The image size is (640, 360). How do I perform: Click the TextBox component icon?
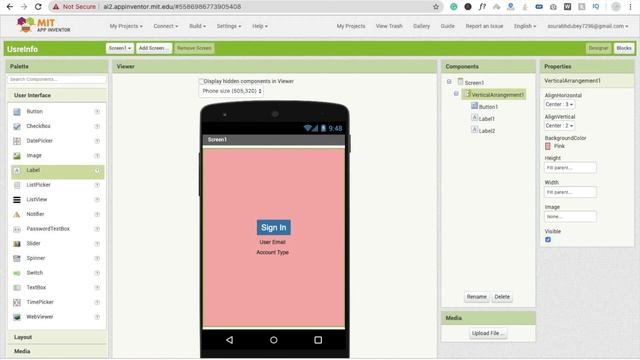(17, 288)
